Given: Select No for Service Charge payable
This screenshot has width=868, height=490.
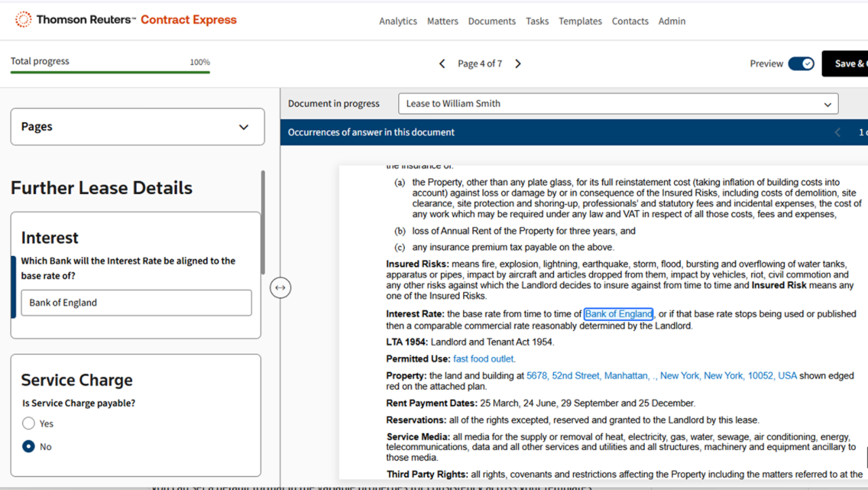Looking at the screenshot, I should coord(28,447).
